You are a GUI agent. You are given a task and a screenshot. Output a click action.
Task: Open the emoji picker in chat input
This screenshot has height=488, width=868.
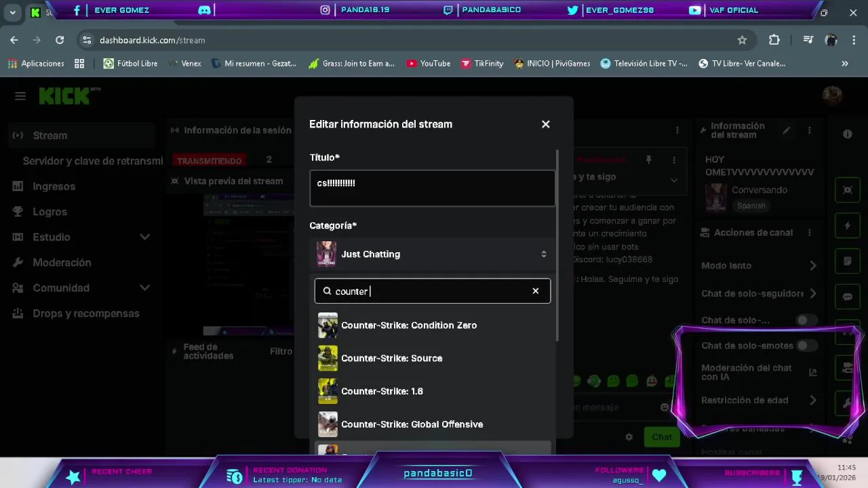pos(665,407)
